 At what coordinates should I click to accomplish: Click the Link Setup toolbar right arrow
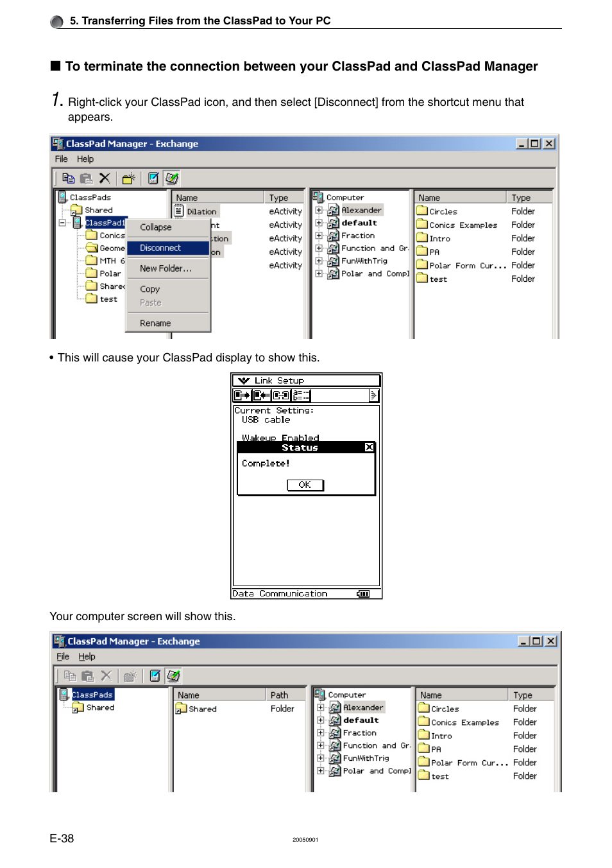pyautogui.click(x=374, y=395)
